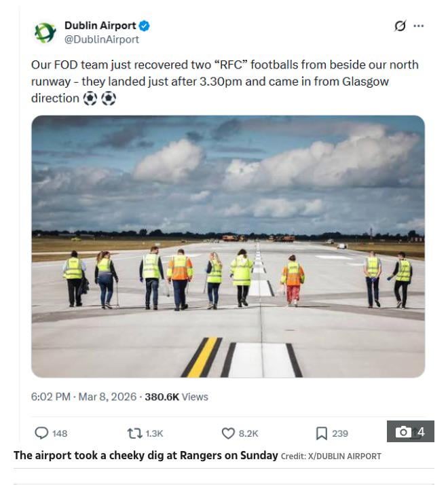The height and width of the screenshot is (485, 448).
Task: Click the 1.3K reposts count number
Action: click(x=154, y=433)
